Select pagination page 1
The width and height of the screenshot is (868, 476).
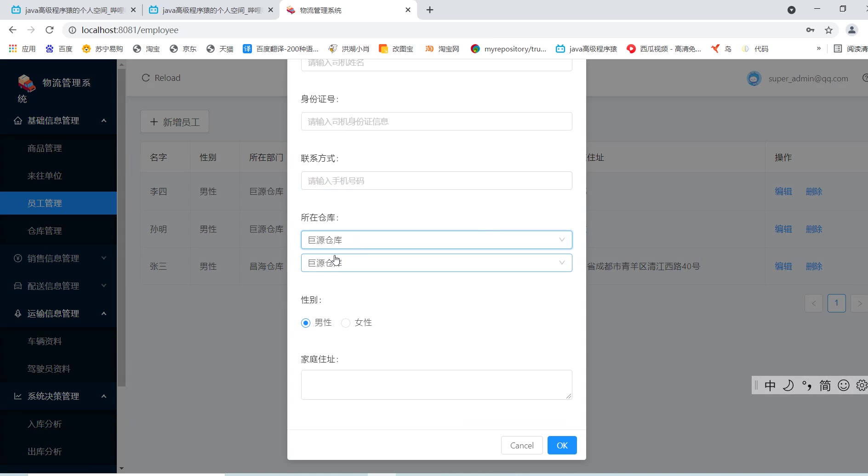837,303
